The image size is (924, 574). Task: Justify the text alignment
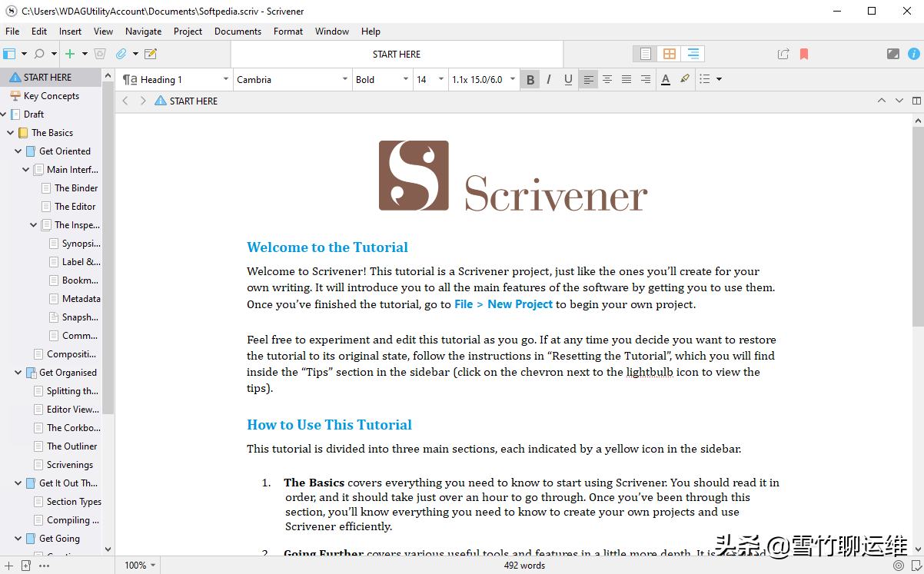[627, 79]
